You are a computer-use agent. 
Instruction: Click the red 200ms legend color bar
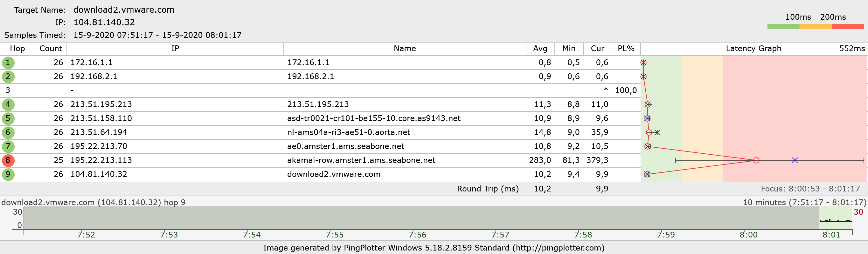pos(847,27)
